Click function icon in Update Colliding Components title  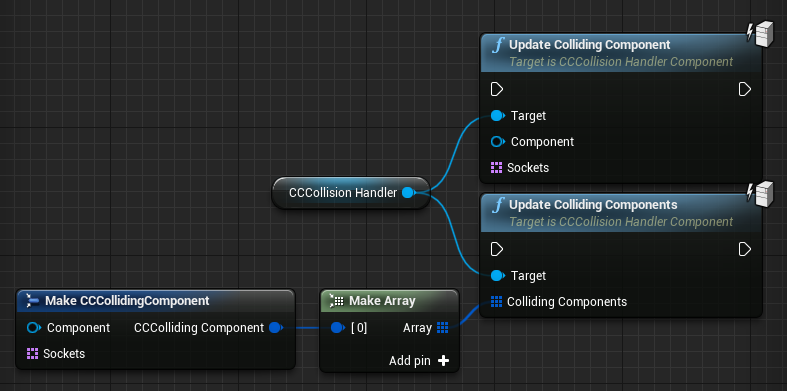(x=497, y=205)
